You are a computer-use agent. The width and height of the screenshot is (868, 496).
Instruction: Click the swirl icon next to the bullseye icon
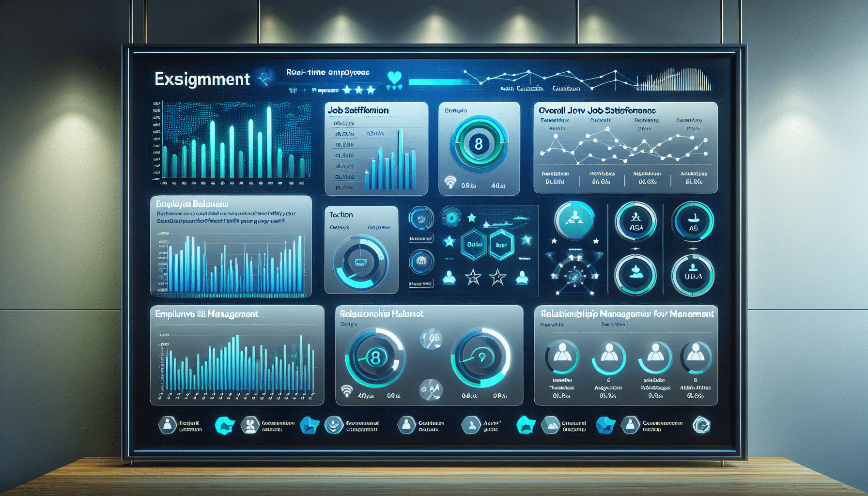(421, 219)
